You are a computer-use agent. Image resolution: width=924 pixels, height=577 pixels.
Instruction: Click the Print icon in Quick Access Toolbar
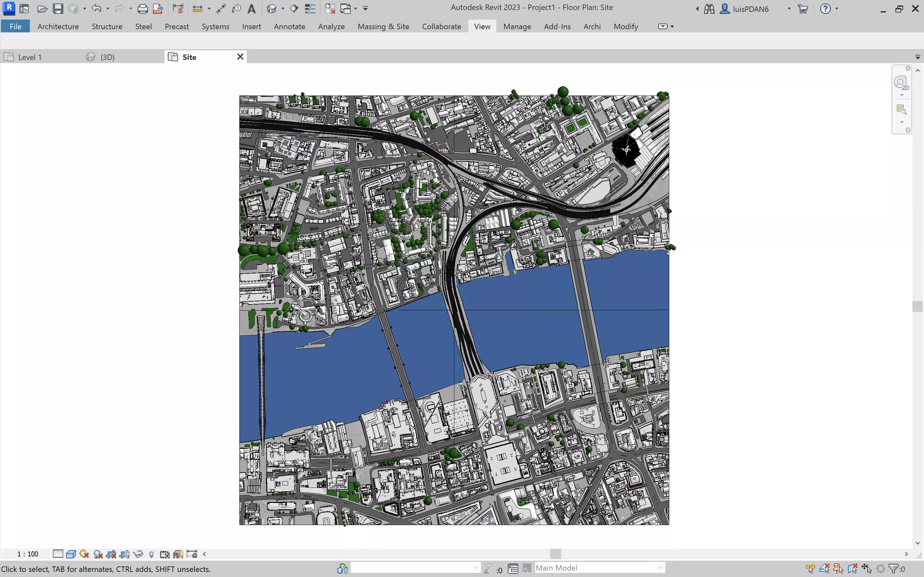coord(143,8)
